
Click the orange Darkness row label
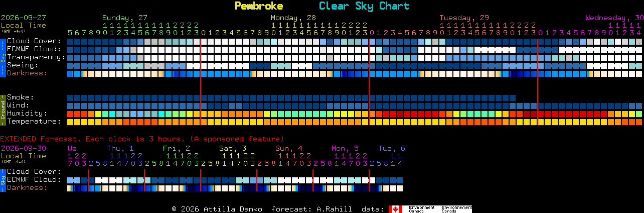pyautogui.click(x=27, y=73)
